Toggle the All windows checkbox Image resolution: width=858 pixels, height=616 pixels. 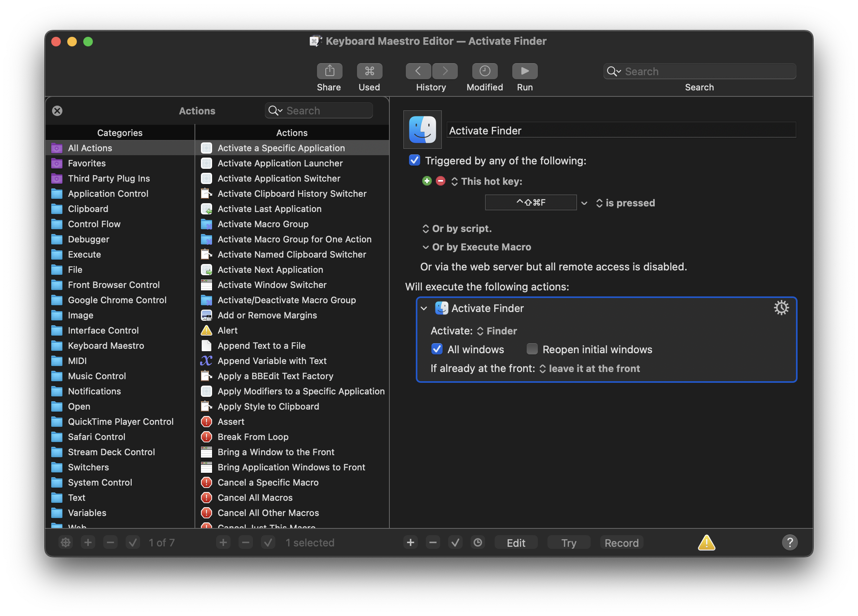coord(437,349)
